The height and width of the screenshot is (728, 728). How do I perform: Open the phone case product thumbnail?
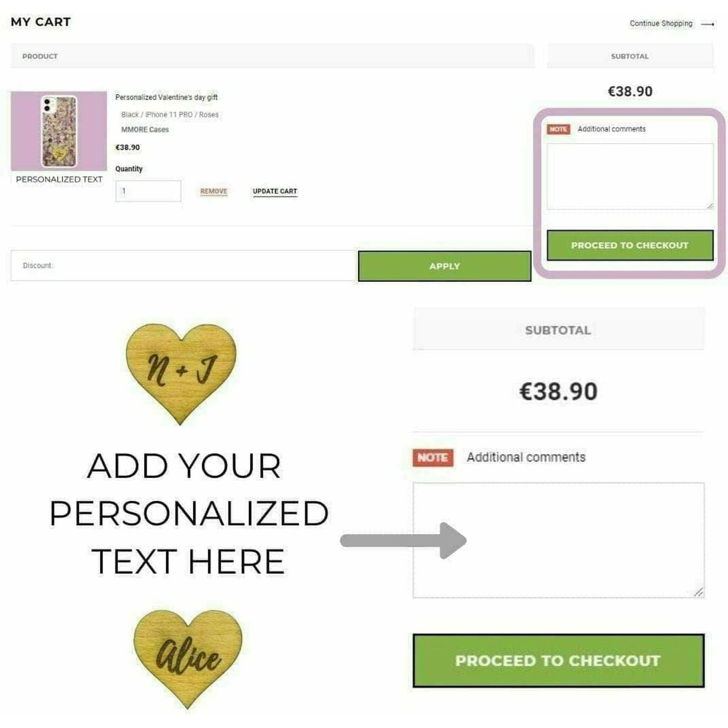(x=59, y=131)
